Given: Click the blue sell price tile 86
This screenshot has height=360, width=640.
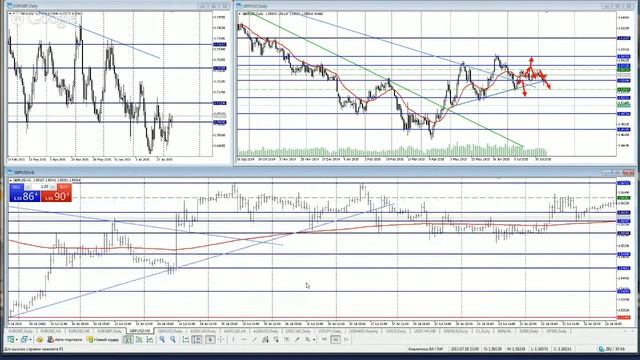Looking at the screenshot, I should [25, 196].
